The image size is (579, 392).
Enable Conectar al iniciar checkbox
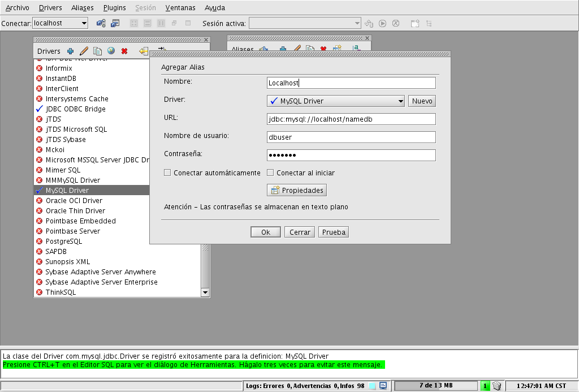pos(270,173)
